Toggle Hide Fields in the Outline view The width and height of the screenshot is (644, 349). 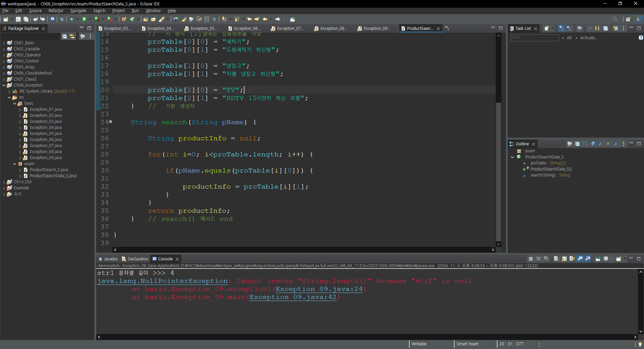(x=593, y=144)
